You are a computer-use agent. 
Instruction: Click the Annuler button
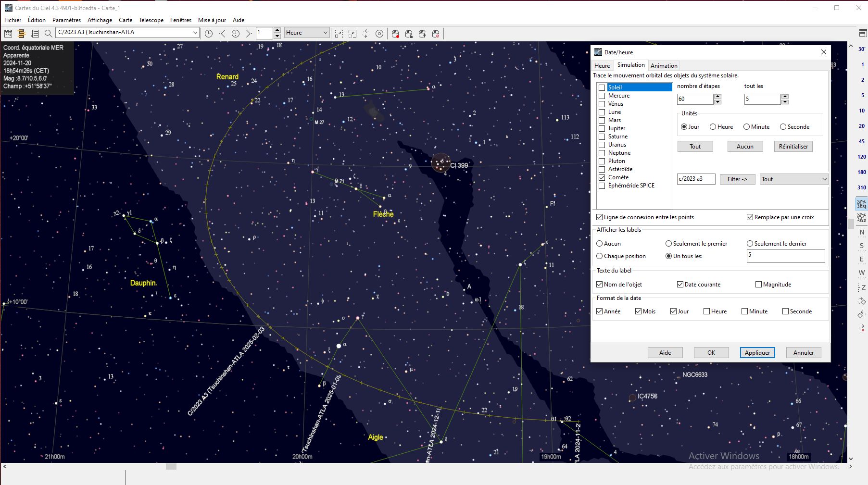tap(804, 353)
